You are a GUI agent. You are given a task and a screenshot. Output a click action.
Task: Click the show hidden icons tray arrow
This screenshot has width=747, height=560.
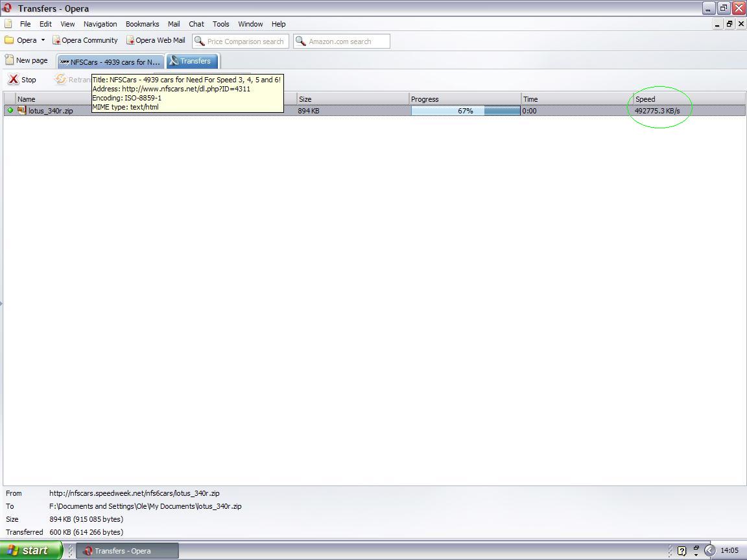point(710,550)
